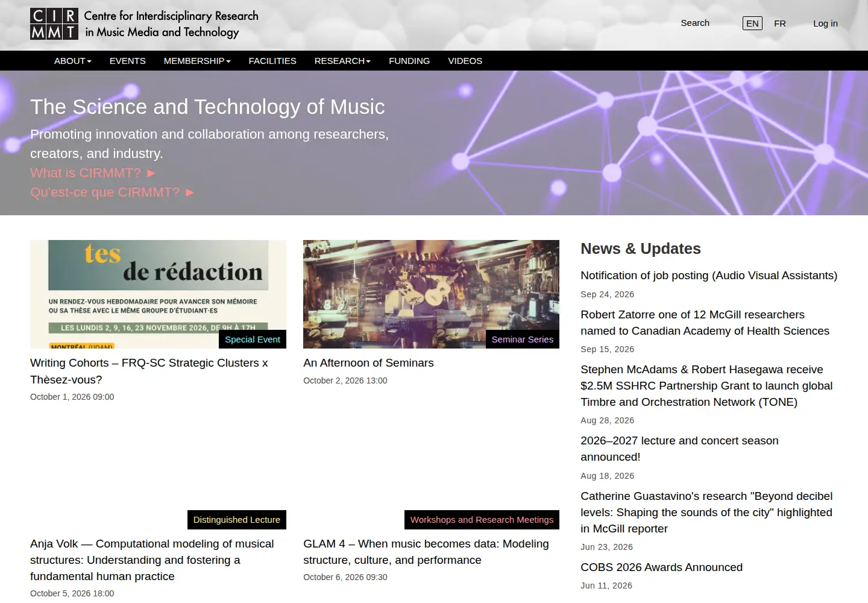Click the 'October 2, 2026 13:00' date text

(345, 380)
